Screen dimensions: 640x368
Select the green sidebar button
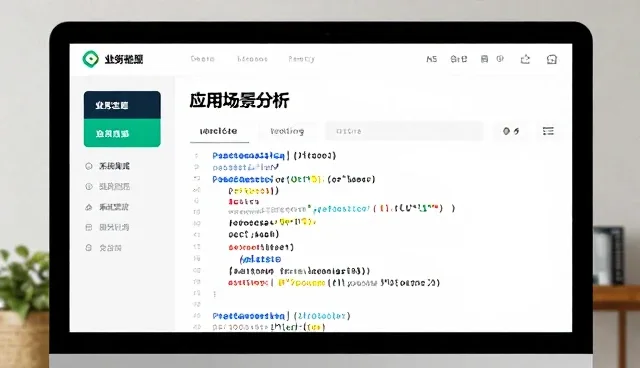tap(122, 133)
